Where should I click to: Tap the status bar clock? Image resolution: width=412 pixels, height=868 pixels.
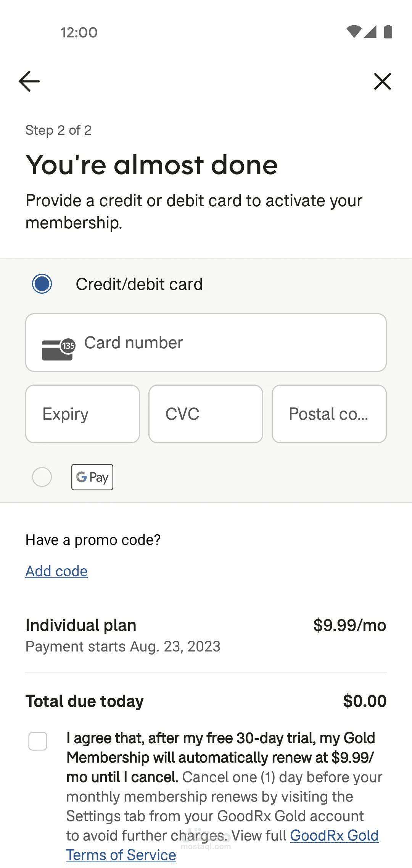coord(79,32)
